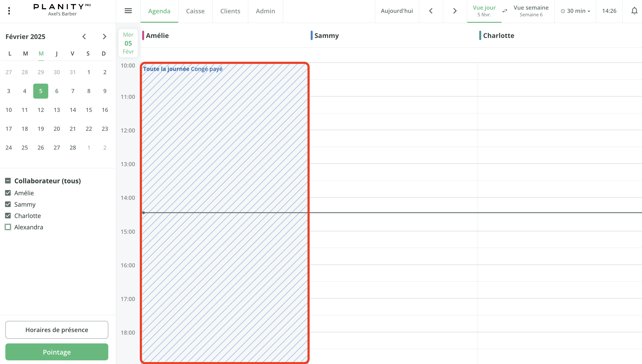Viewport: 642px width, 364px height.
Task: Show previous month in mini calendar
Action: click(x=84, y=36)
